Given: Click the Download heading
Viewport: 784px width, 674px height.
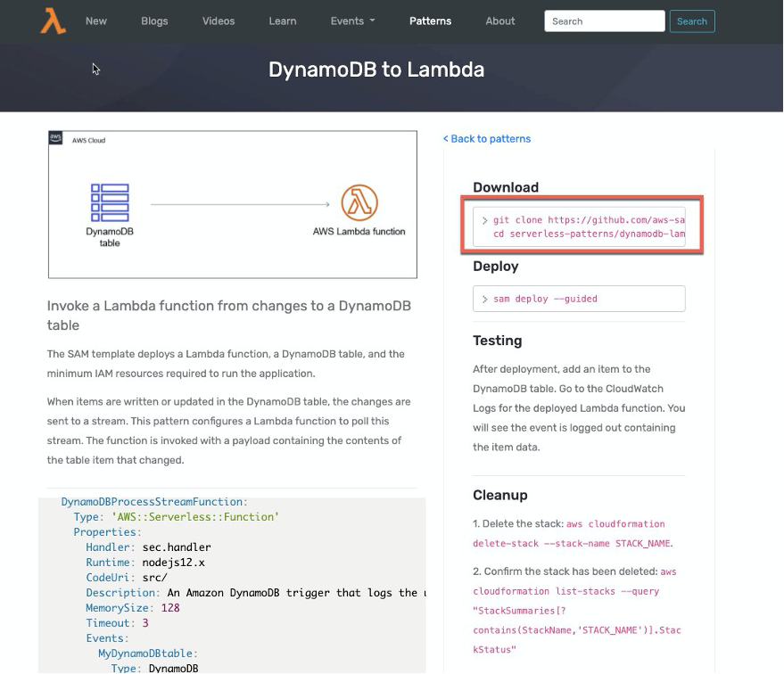Looking at the screenshot, I should [506, 187].
